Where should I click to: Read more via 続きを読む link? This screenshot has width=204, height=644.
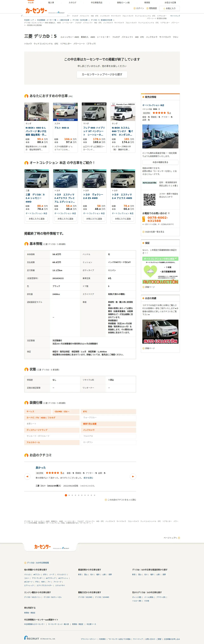pyautogui.click(x=88, y=478)
